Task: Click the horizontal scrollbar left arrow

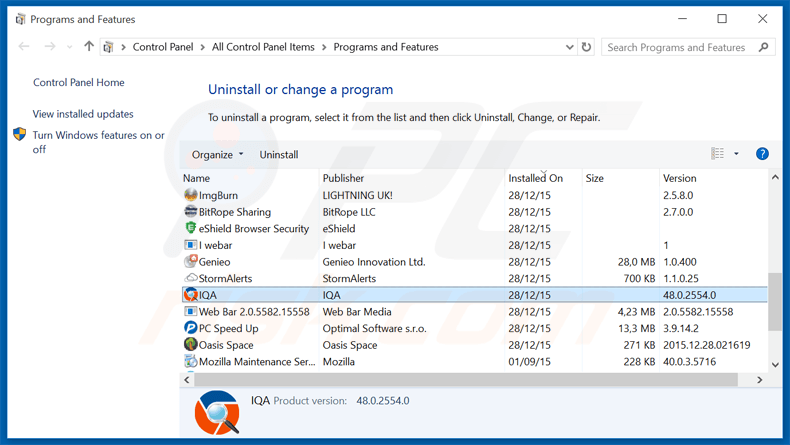Action: pos(187,380)
